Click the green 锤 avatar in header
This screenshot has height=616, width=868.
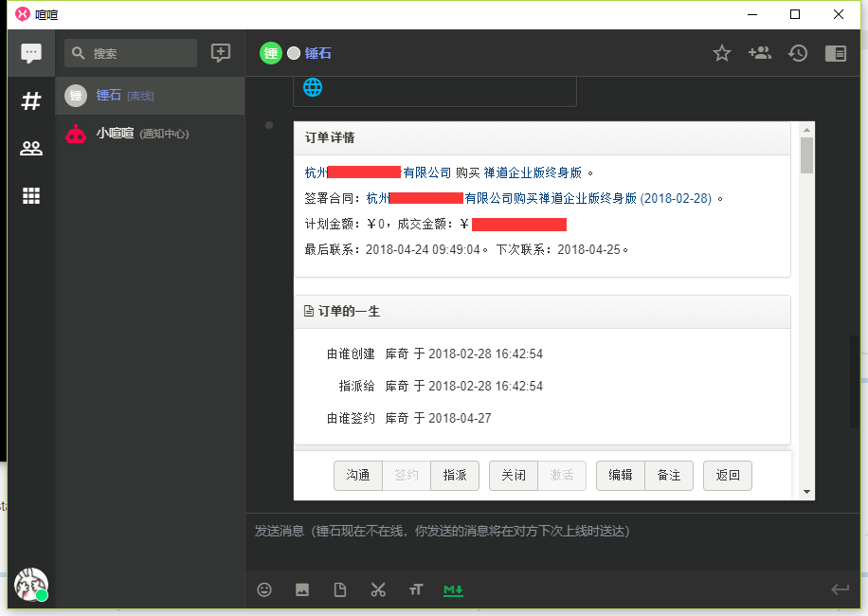pos(271,53)
